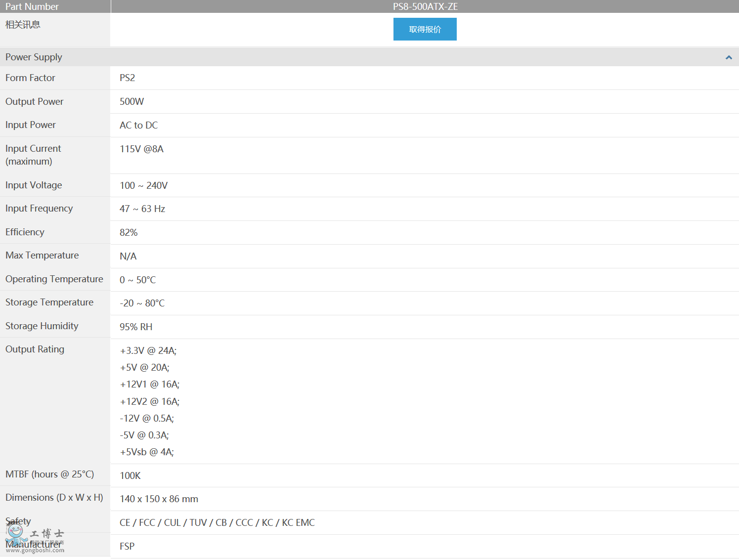Select the 500W Output Power value
This screenshot has width=739, height=560.
[131, 102]
